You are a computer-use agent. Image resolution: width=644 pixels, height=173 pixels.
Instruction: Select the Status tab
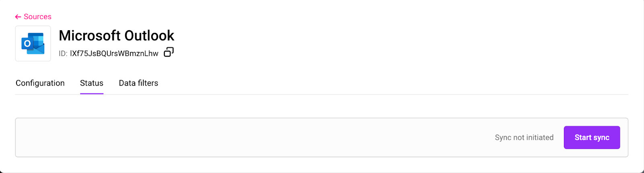[x=92, y=83]
